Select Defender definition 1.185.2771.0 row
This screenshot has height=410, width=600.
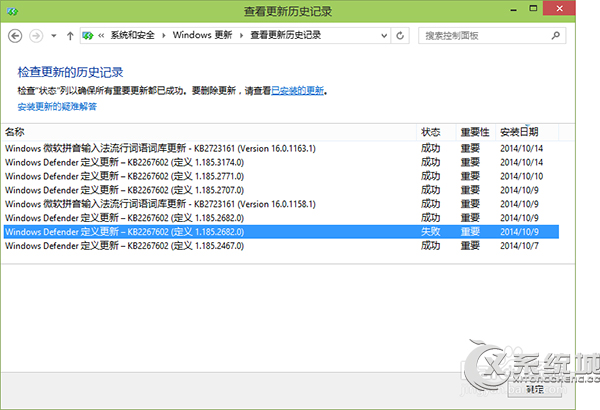[281, 176]
